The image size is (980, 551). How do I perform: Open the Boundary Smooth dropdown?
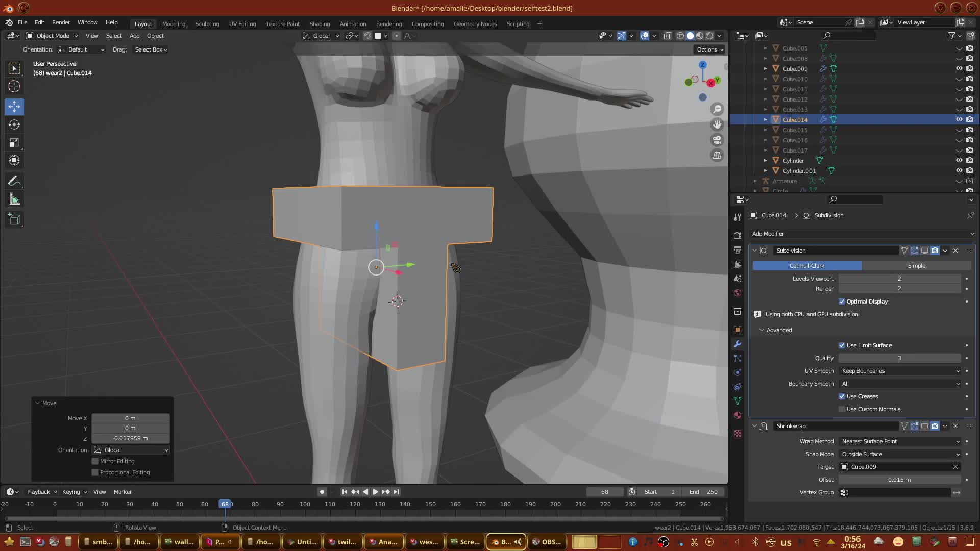[x=900, y=384]
